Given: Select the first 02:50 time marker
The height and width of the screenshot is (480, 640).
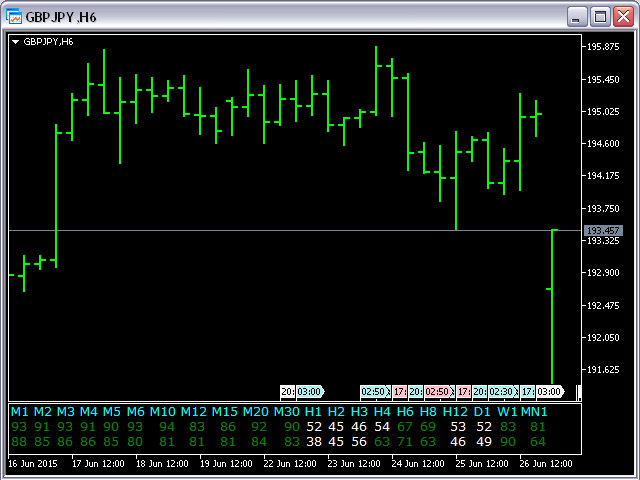Looking at the screenshot, I should (375, 391).
